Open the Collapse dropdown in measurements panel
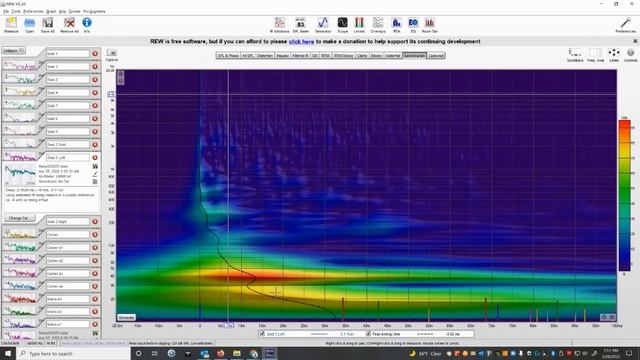This screenshot has width=640, height=360. point(13,51)
